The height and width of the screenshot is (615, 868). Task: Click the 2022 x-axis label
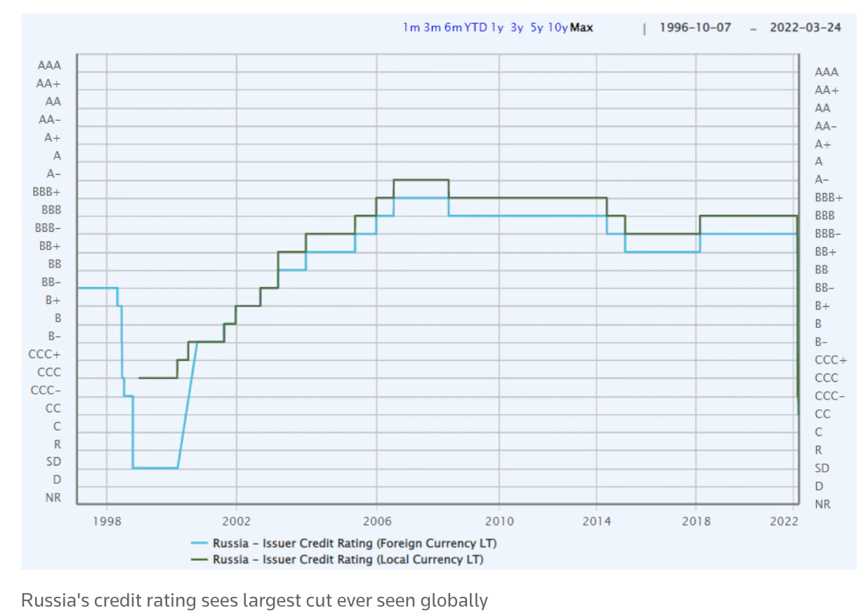[784, 521]
